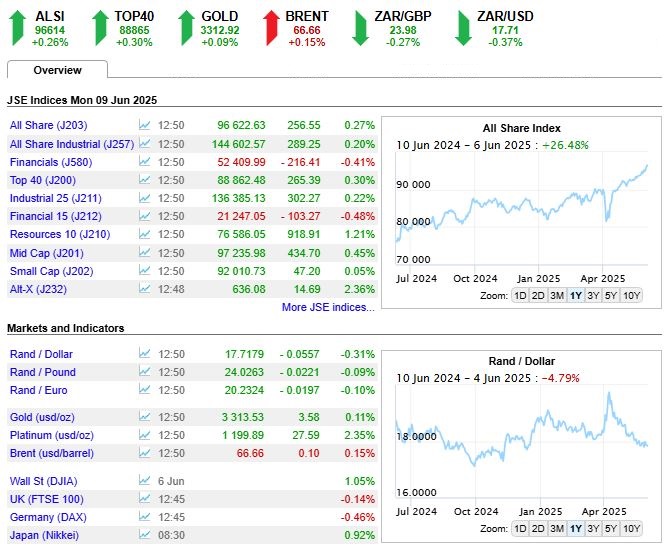Click the green ALSI up arrow
Image resolution: width=671 pixels, height=549 pixels.
(x=17, y=28)
